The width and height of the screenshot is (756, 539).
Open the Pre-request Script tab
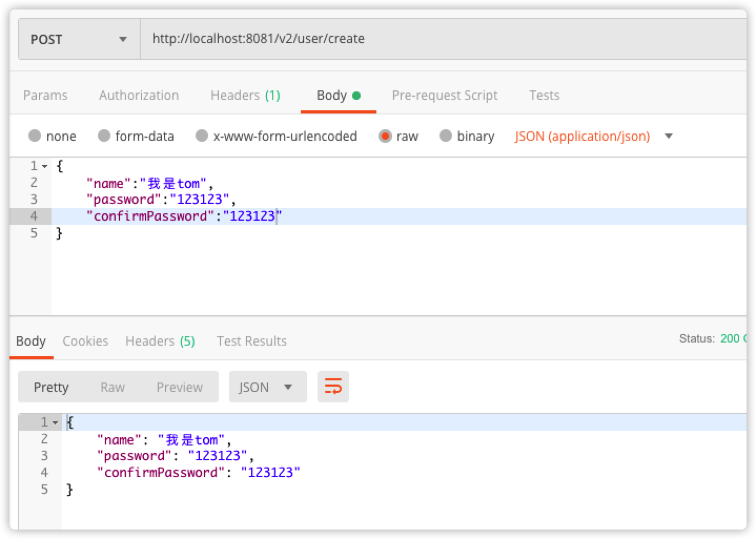click(444, 95)
